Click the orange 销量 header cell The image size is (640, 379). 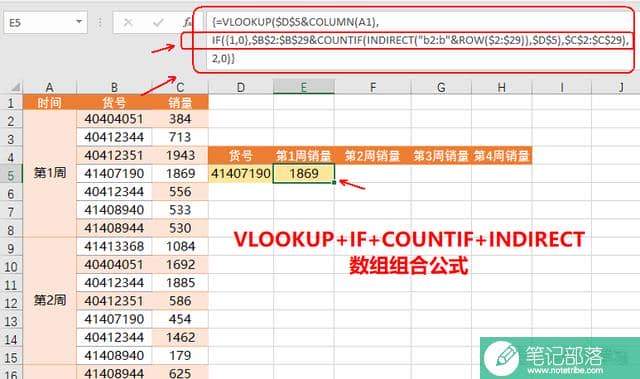click(180, 102)
